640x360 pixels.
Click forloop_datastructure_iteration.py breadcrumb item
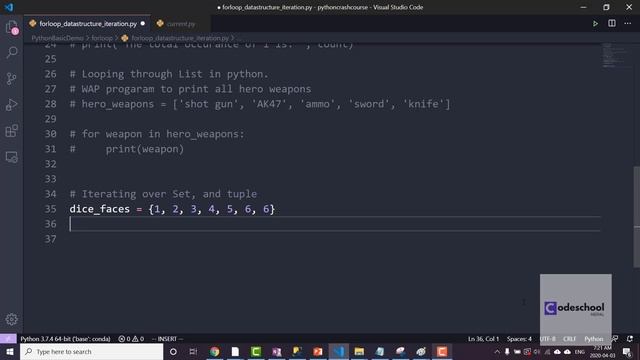(180, 38)
